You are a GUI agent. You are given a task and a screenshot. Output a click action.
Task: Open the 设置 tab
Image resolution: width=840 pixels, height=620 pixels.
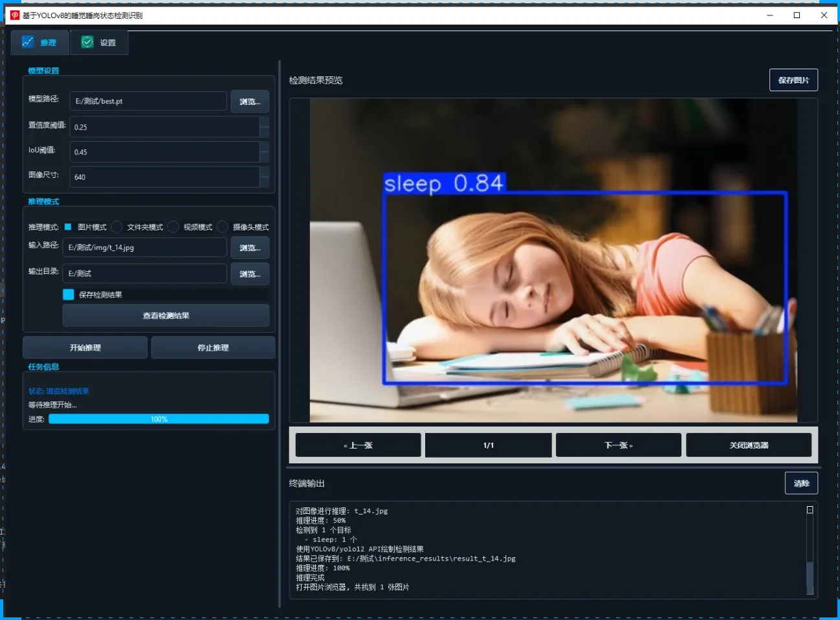click(x=99, y=43)
